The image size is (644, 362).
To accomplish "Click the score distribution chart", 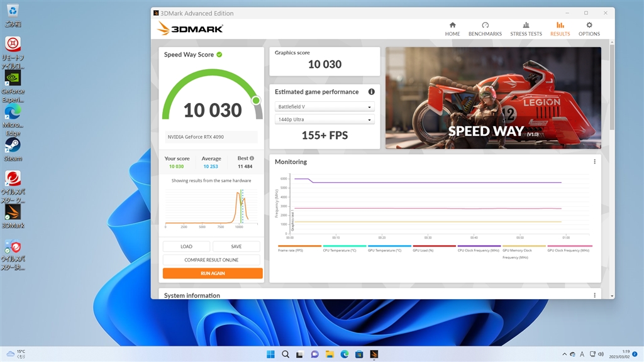I will click(x=211, y=207).
